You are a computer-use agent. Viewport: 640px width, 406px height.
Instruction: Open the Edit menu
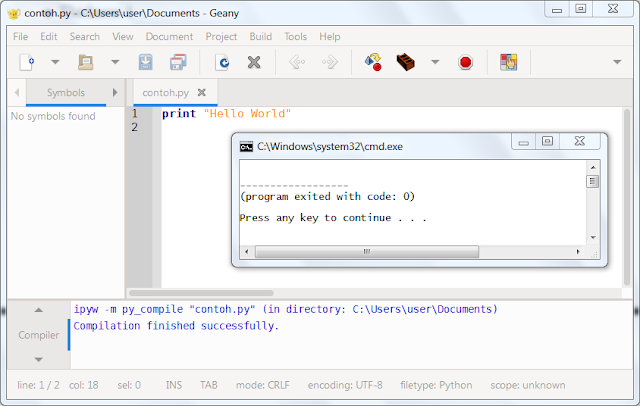[49, 37]
